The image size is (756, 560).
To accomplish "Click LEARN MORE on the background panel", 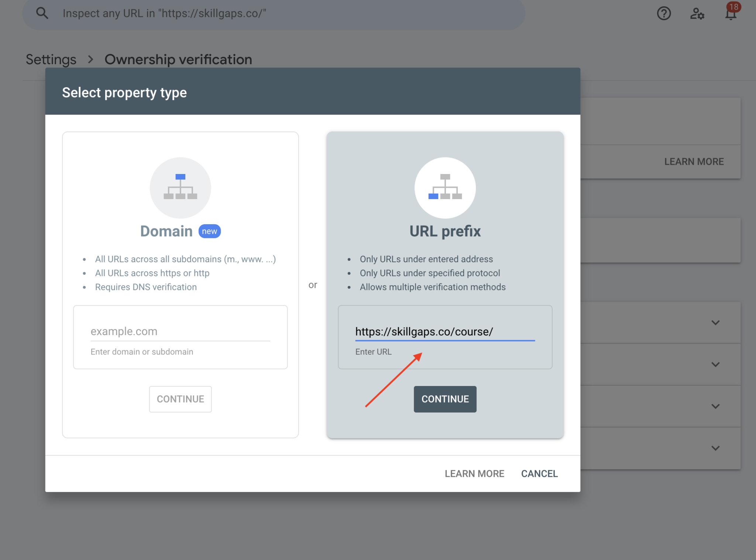I will pyautogui.click(x=694, y=161).
